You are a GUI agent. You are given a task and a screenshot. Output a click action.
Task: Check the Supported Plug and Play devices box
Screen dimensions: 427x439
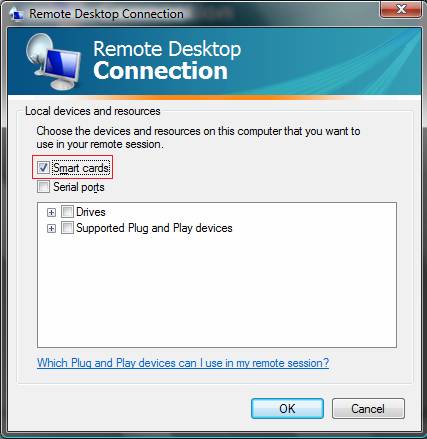point(67,228)
